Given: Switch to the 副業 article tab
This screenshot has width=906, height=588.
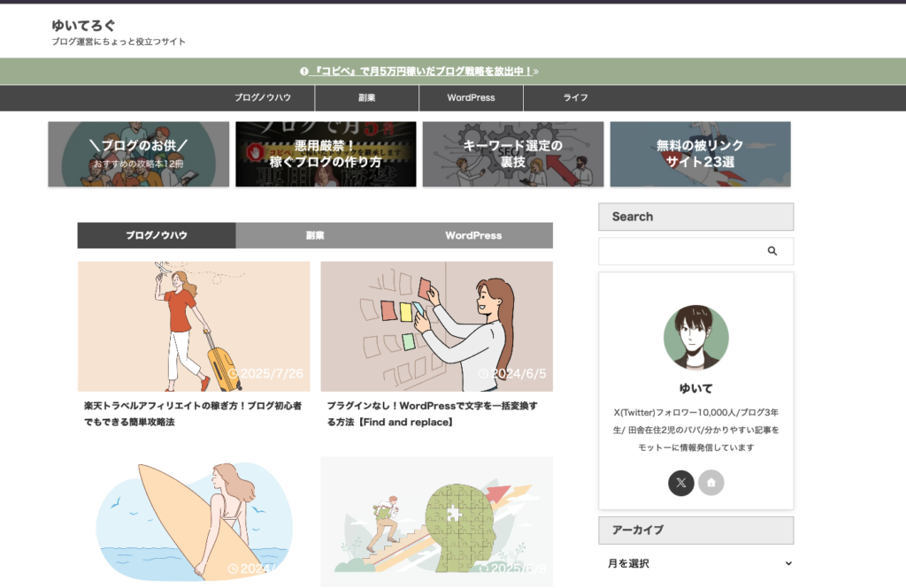Looking at the screenshot, I should pos(315,236).
